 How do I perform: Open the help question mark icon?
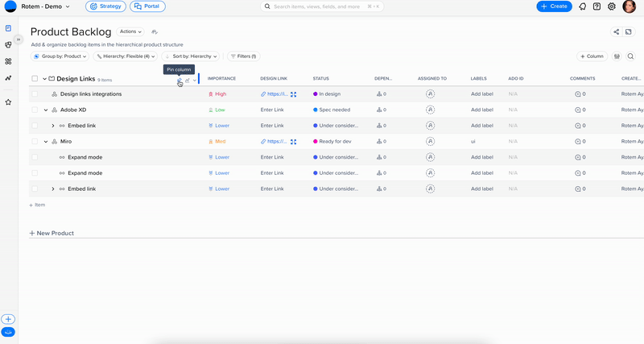click(x=597, y=6)
